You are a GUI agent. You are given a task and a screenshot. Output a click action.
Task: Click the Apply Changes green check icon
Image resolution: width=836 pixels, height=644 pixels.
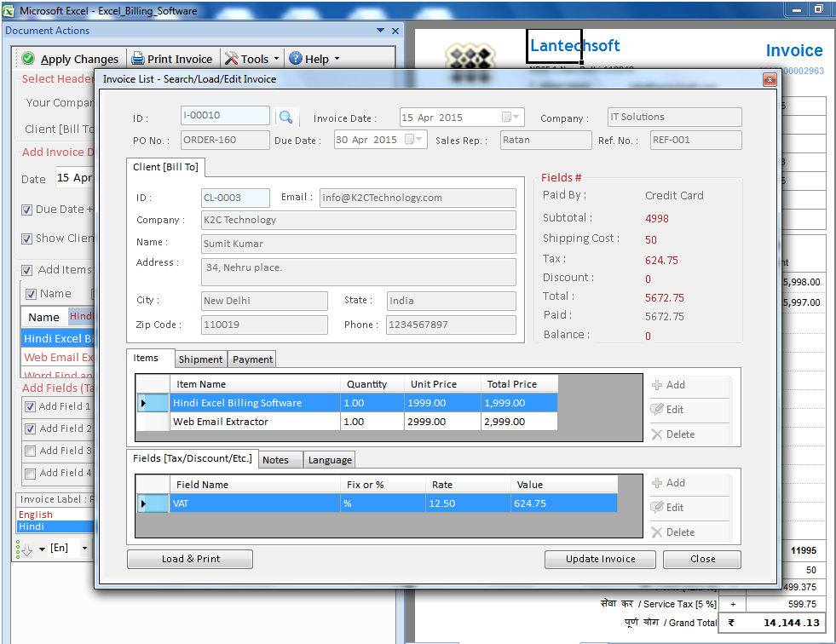28,58
